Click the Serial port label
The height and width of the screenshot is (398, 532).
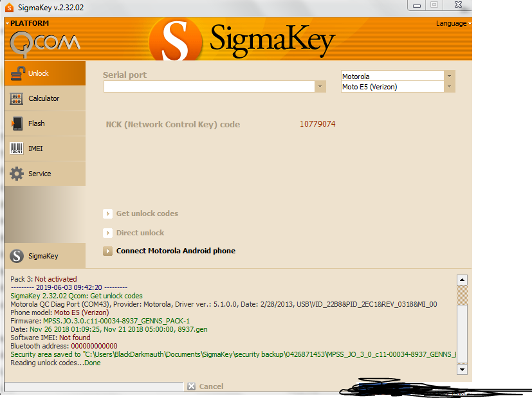coord(125,75)
